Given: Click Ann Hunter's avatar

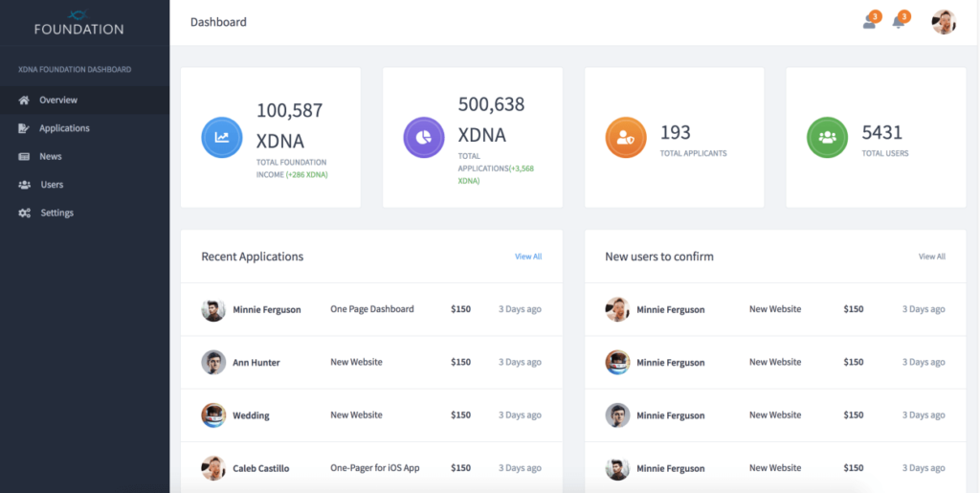Looking at the screenshot, I should [x=213, y=363].
